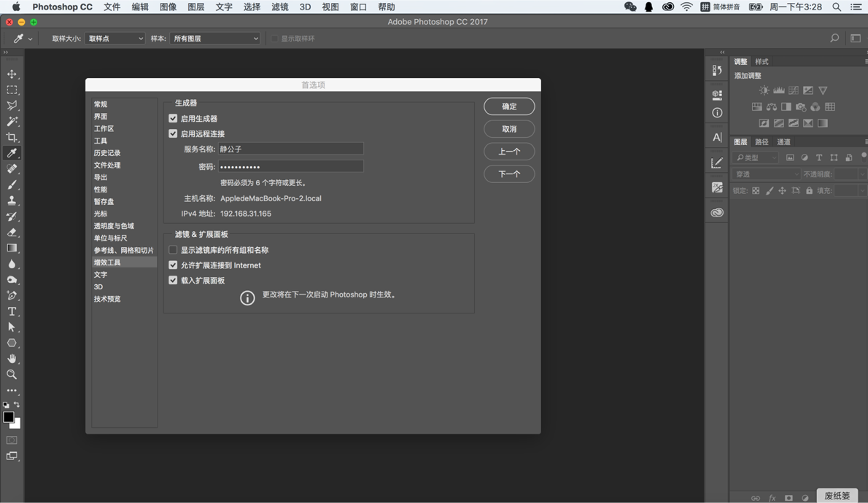Open the Info panel icon
This screenshot has width=868, height=503.
pos(717,113)
